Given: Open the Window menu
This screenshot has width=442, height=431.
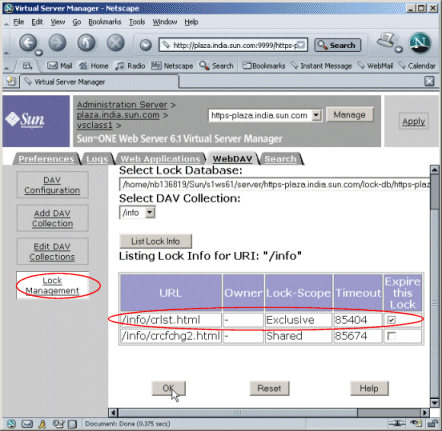Looking at the screenshot, I should (x=165, y=22).
